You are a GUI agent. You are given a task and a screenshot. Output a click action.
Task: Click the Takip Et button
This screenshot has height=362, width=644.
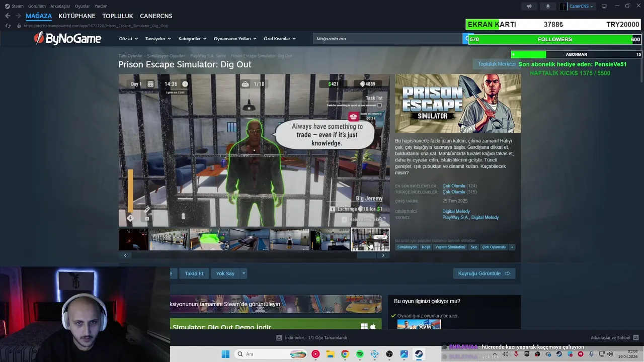[x=194, y=274]
